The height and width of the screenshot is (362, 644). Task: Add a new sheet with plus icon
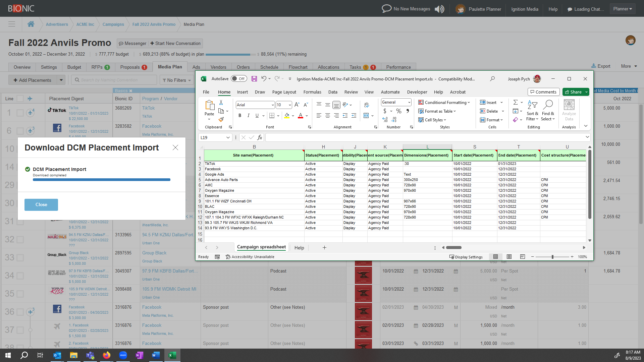coord(324,248)
